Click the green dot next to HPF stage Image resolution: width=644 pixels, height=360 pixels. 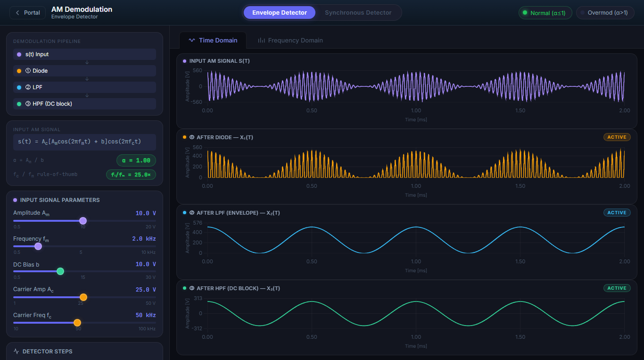(x=19, y=104)
